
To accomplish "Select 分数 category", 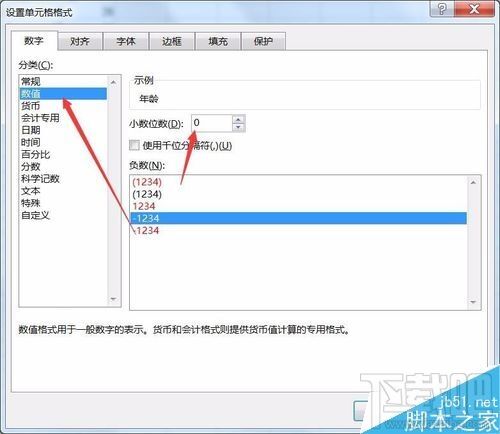I will point(63,167).
